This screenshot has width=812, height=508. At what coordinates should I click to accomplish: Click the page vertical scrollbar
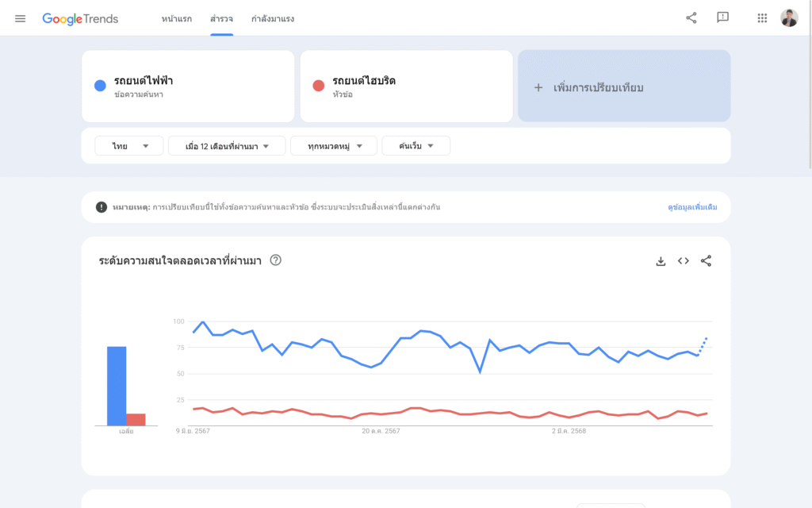(810, 86)
